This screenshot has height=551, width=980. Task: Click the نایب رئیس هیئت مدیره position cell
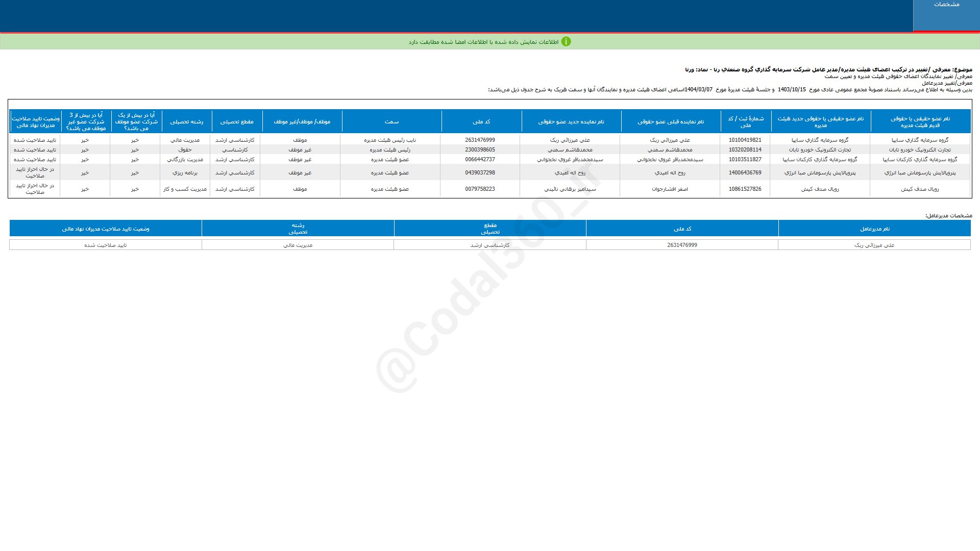[390, 140]
